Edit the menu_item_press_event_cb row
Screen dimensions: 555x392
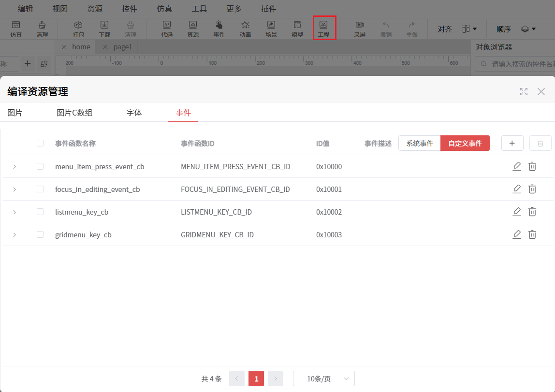517,166
